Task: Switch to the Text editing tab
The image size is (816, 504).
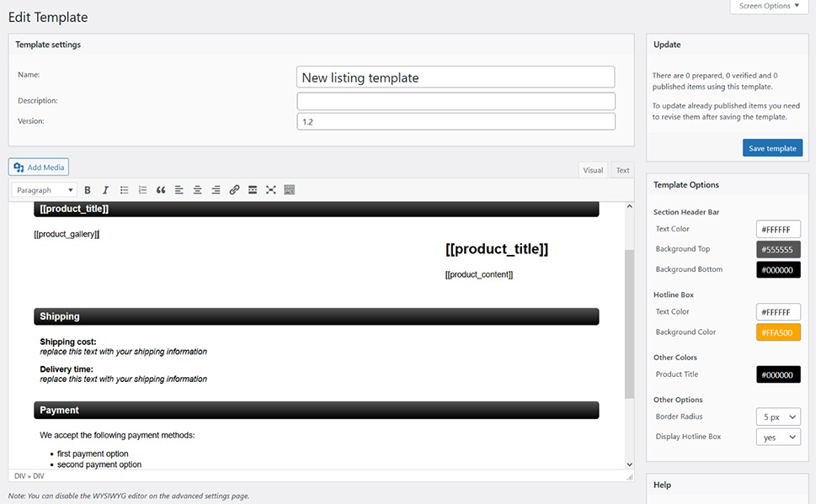Action: pos(622,169)
